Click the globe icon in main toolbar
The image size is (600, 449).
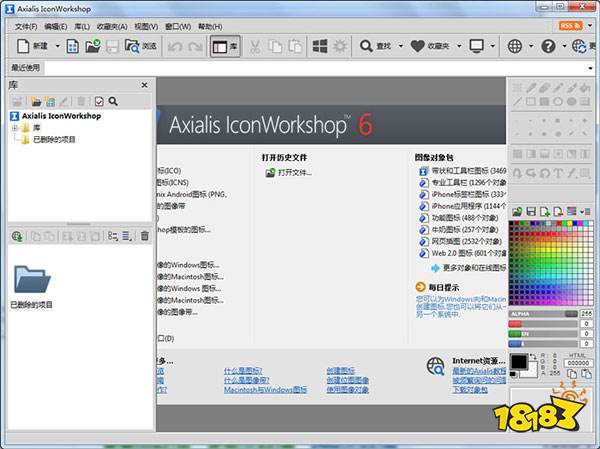pos(515,46)
